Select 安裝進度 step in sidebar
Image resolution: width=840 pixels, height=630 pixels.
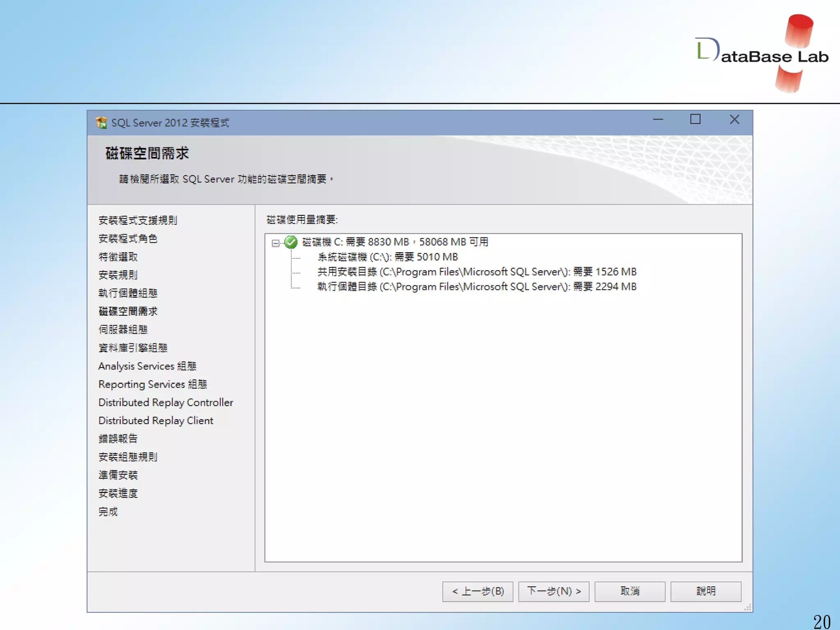pyautogui.click(x=118, y=493)
